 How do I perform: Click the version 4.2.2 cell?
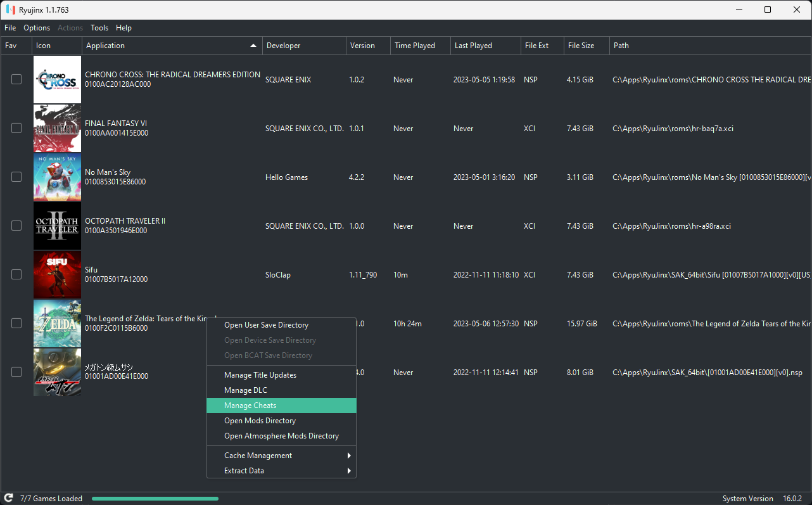coord(358,177)
